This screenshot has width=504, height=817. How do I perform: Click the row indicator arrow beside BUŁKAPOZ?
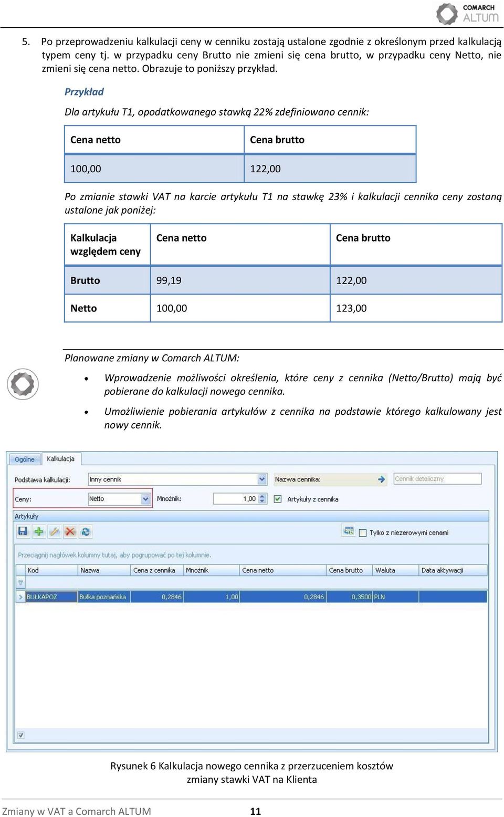point(20,597)
